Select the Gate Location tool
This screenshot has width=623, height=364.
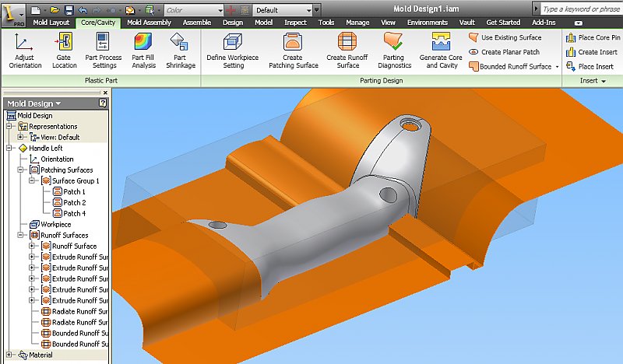[x=64, y=51]
